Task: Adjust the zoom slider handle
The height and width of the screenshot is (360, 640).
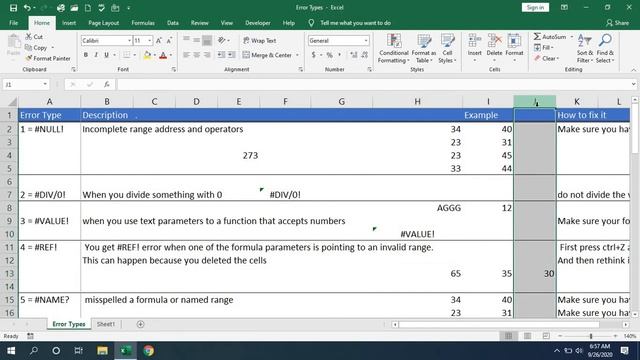Action: click(591, 336)
